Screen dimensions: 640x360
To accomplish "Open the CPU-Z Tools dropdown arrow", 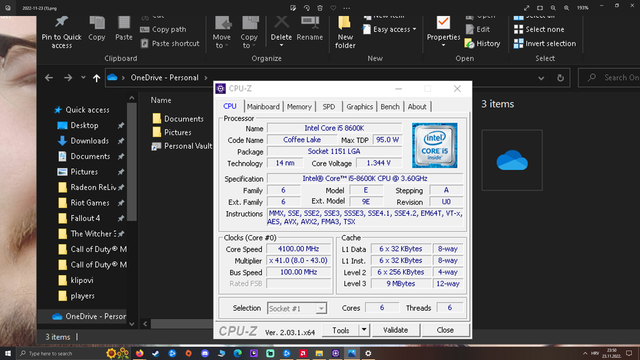I will [364, 330].
